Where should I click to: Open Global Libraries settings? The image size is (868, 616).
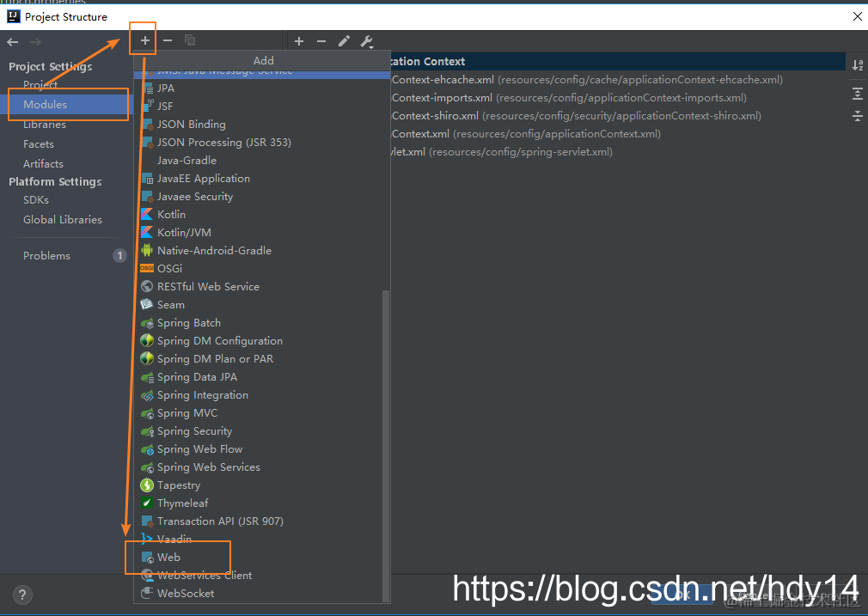[x=63, y=220]
